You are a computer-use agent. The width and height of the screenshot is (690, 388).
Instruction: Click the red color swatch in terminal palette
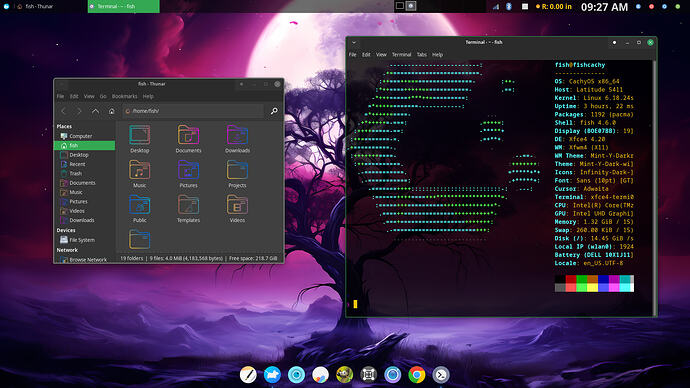571,279
